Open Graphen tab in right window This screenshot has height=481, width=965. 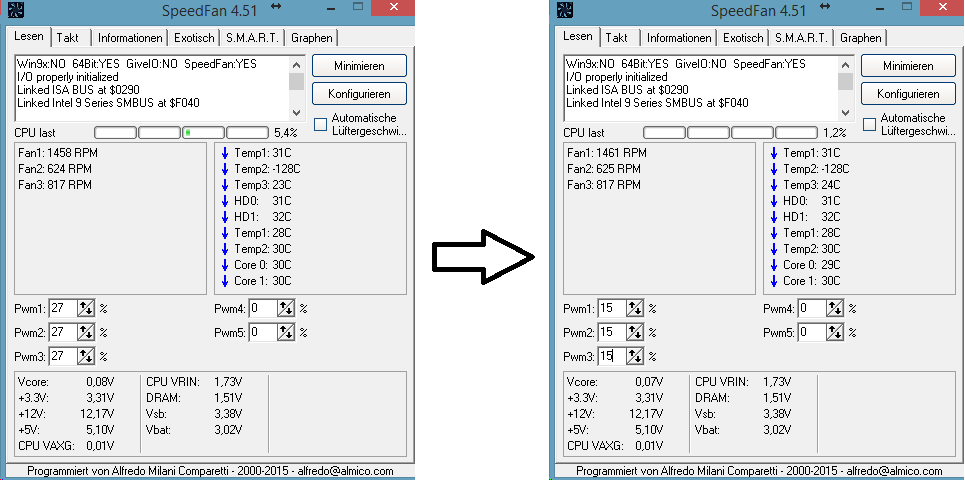[x=861, y=38]
